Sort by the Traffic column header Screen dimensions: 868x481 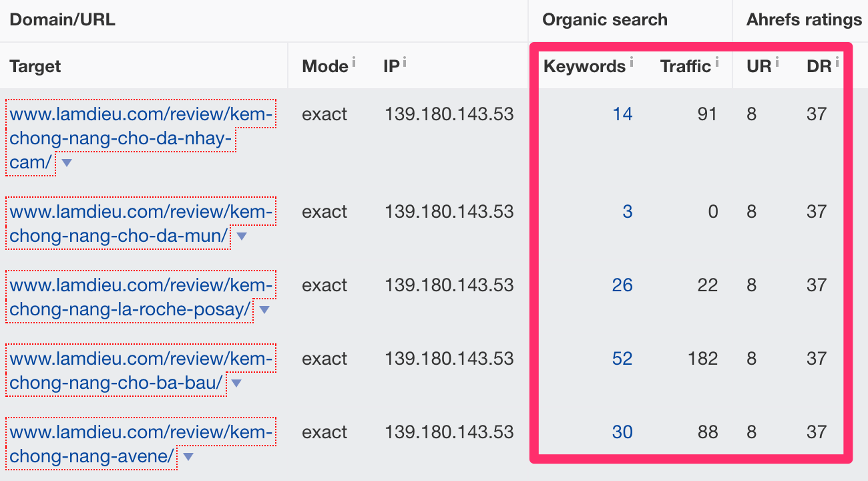pyautogui.click(x=686, y=66)
